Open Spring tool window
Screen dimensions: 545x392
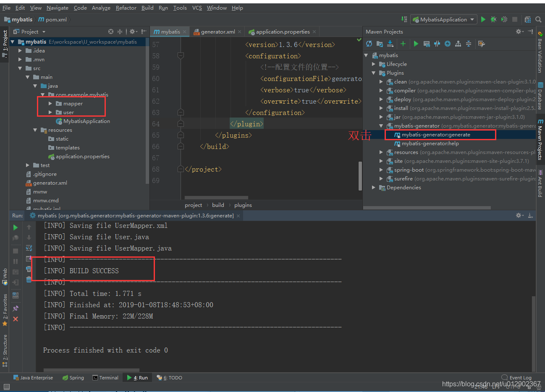click(73, 378)
